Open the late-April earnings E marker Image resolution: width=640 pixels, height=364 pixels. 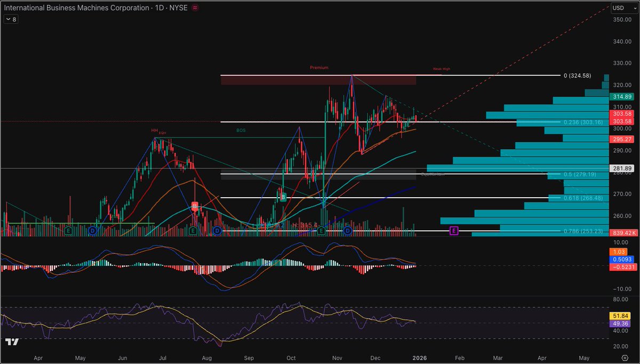pyautogui.click(x=69, y=231)
